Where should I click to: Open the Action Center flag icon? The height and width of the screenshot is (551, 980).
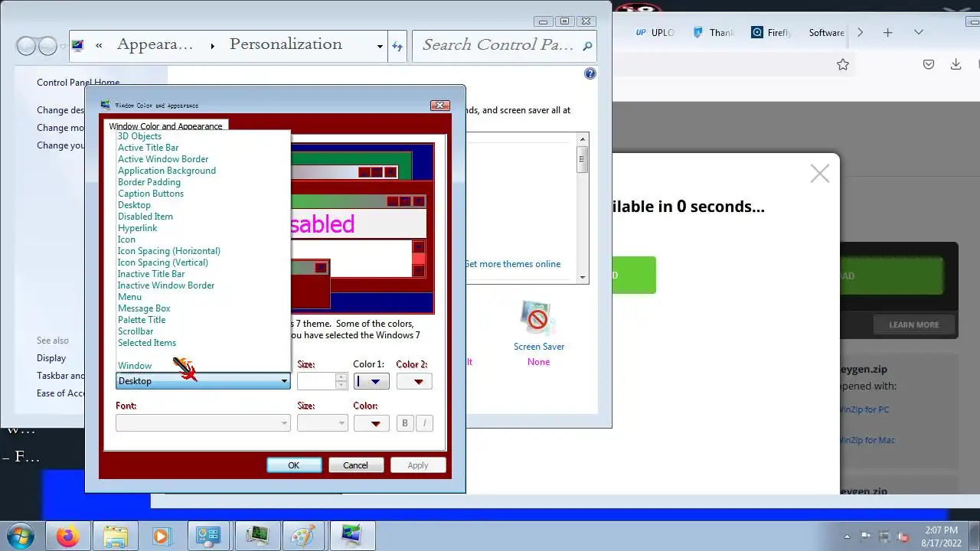866,536
